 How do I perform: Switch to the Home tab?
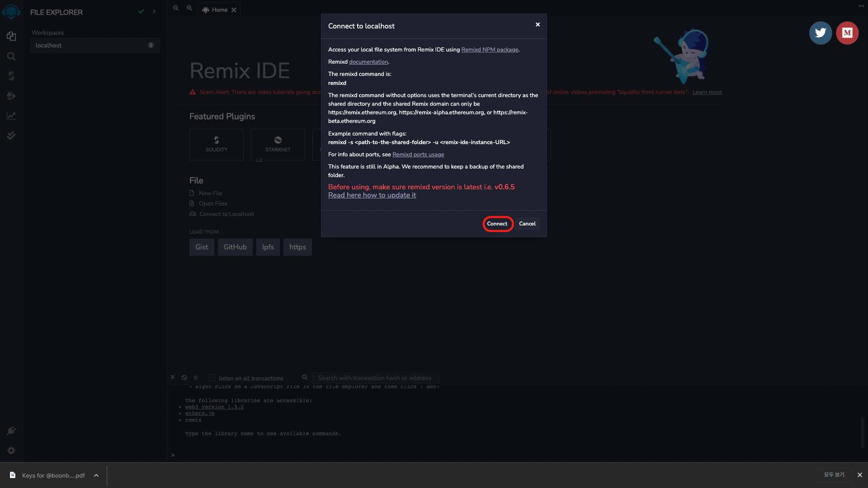click(219, 9)
